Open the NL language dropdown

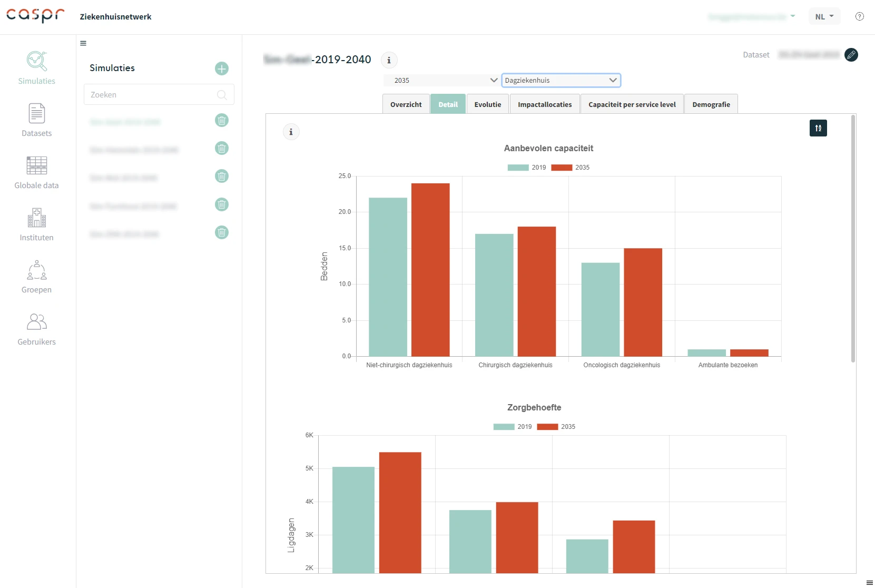coord(824,17)
